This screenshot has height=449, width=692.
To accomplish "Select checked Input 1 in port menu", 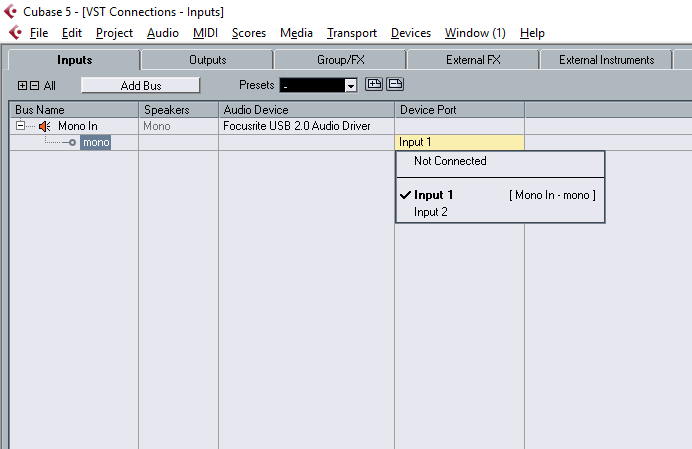I will point(500,195).
